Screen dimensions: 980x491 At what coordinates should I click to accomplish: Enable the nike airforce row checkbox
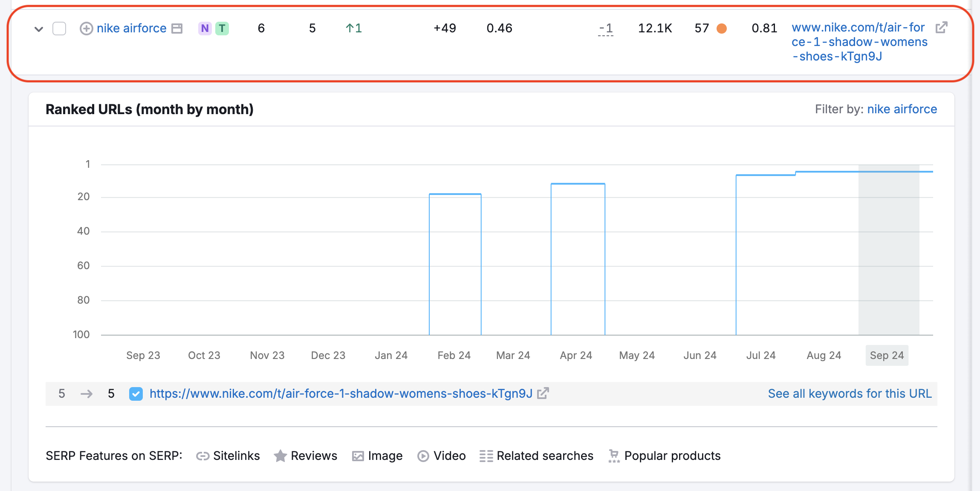(x=59, y=28)
